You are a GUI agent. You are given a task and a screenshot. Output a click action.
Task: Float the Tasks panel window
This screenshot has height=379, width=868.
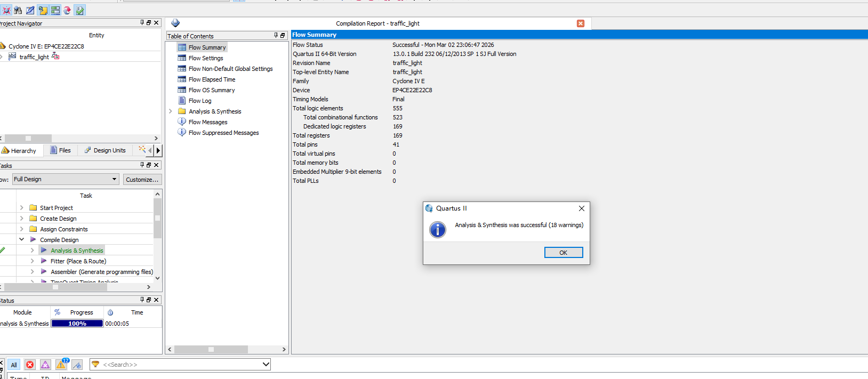click(x=149, y=165)
